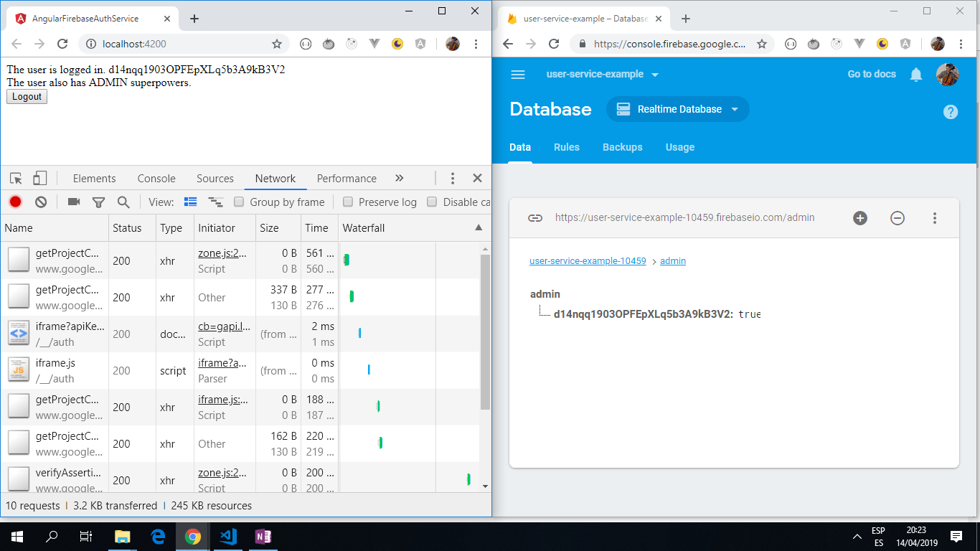Click the Size column header
This screenshot has height=551, width=980.
point(278,227)
